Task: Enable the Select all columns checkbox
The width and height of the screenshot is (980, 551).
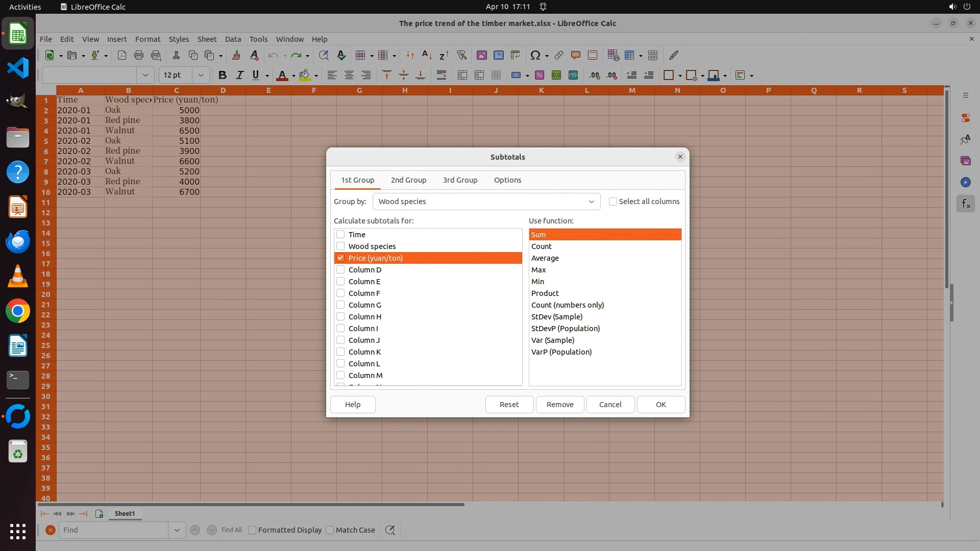Action: coord(613,202)
